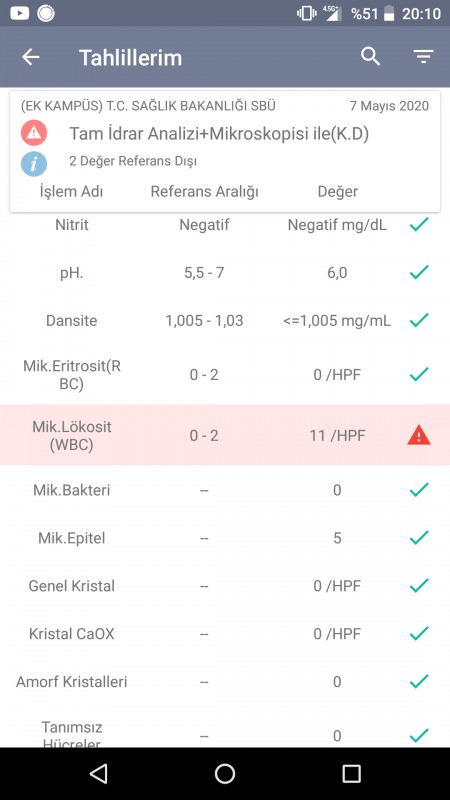
Task: Open the filter lines icon
Action: pyautogui.click(x=423, y=57)
